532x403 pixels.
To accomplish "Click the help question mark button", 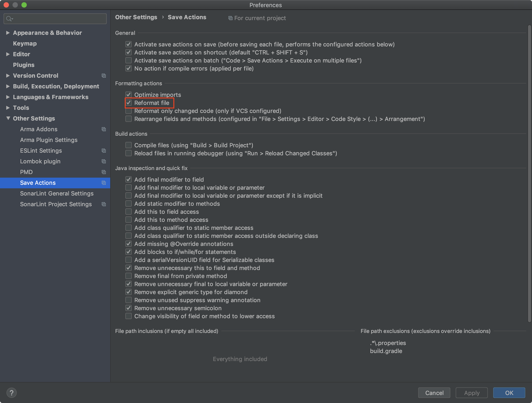I will 11,393.
